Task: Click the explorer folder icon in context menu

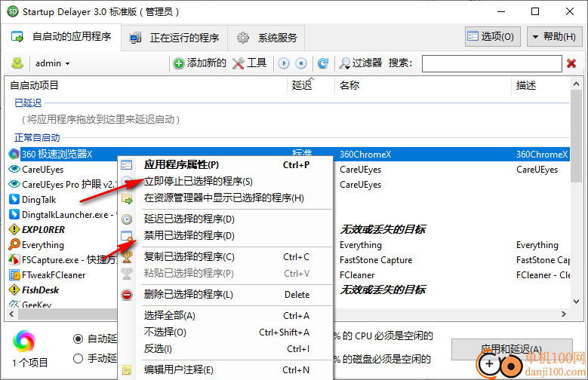Action: coord(127,198)
